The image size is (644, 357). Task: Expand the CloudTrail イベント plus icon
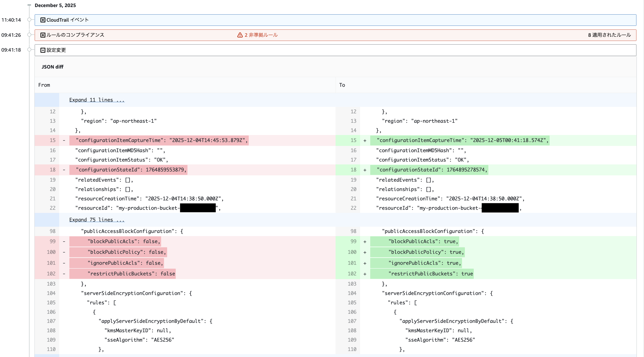pyautogui.click(x=43, y=20)
